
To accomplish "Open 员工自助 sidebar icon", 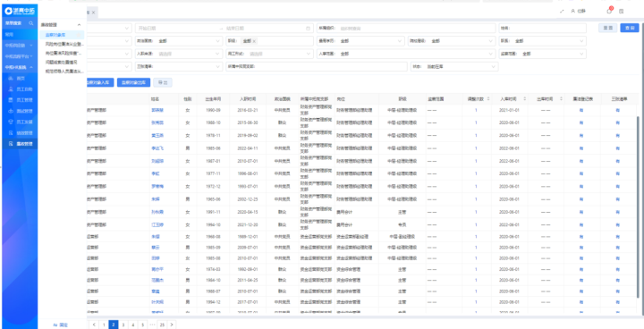I will point(12,89).
